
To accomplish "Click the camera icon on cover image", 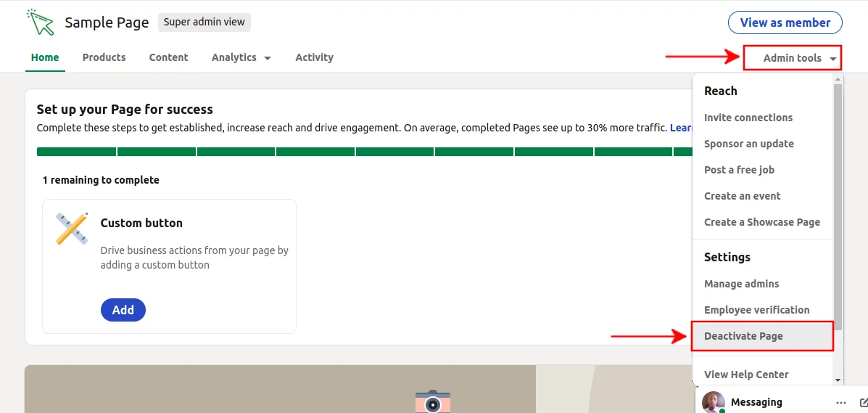I will click(433, 401).
